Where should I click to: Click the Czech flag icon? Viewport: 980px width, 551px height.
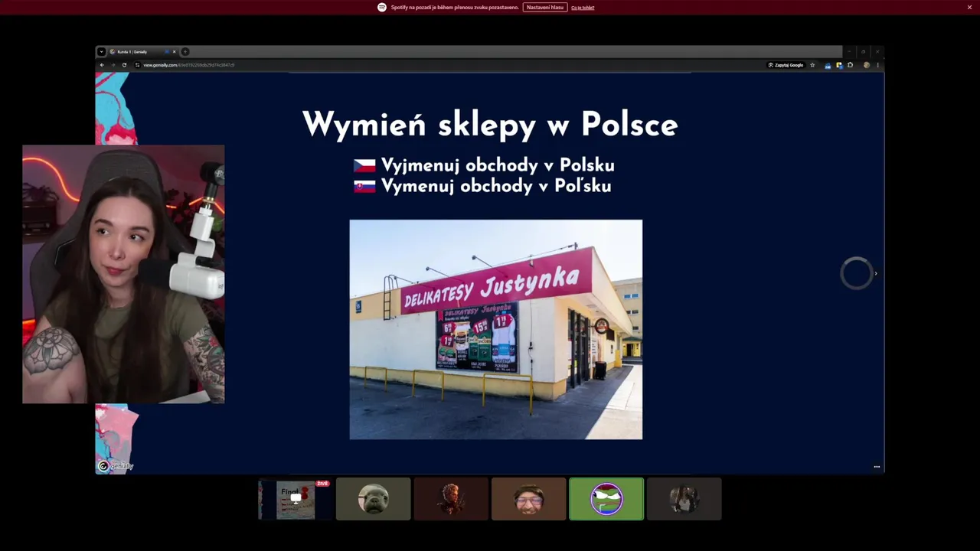pos(364,165)
